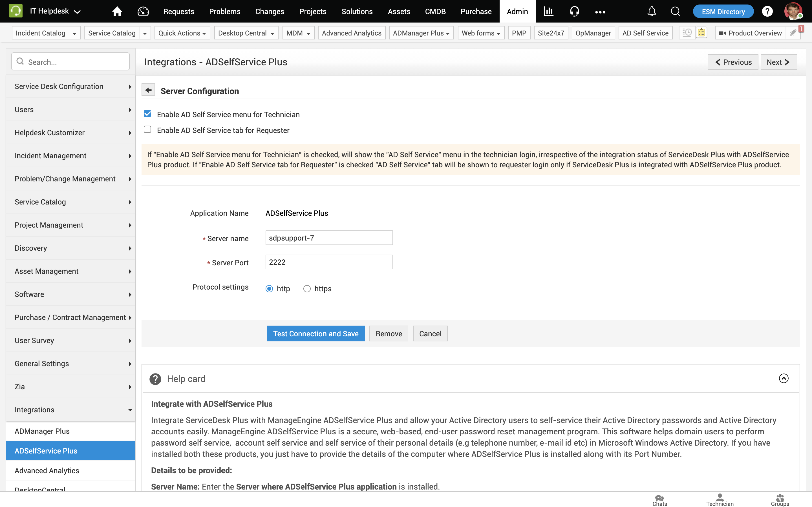Expand the Incident Management sidebar section

[x=70, y=155]
